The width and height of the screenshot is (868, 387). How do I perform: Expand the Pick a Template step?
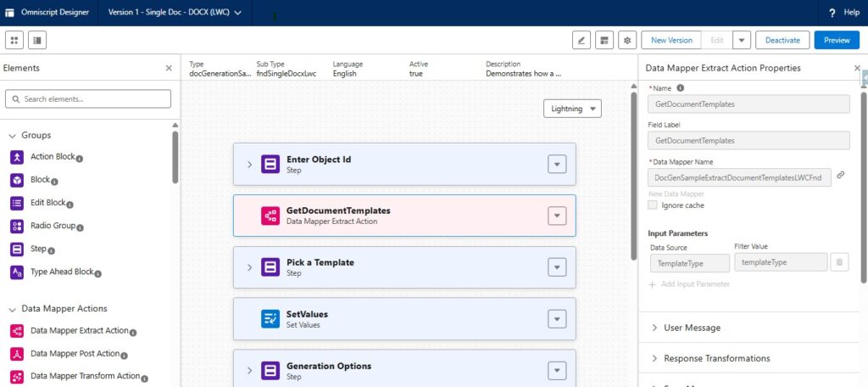(x=249, y=267)
